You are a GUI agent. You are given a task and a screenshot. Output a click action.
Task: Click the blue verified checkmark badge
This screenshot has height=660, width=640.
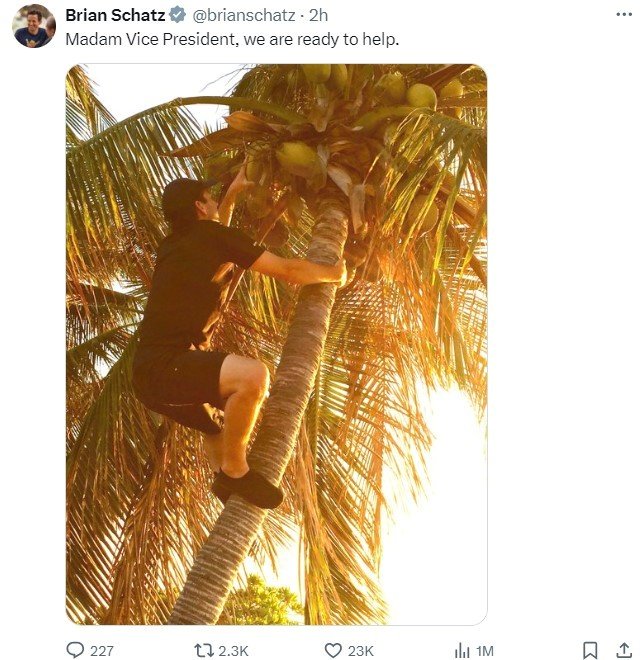177,15
